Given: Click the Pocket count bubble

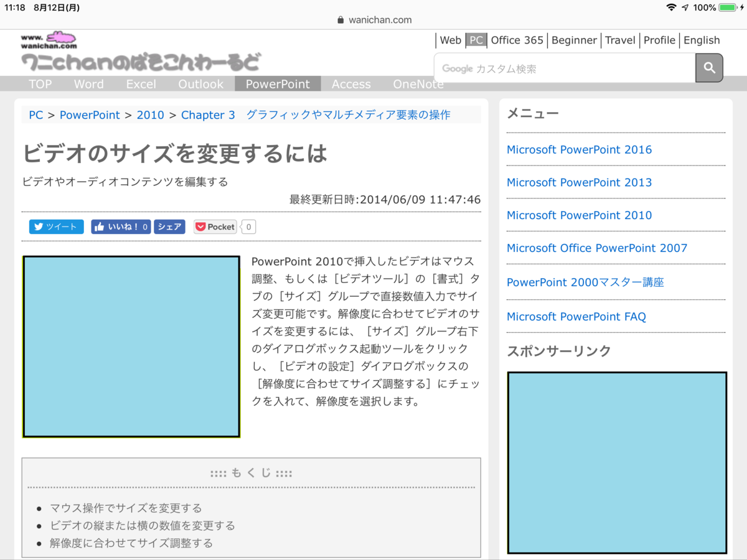Looking at the screenshot, I should point(248,227).
